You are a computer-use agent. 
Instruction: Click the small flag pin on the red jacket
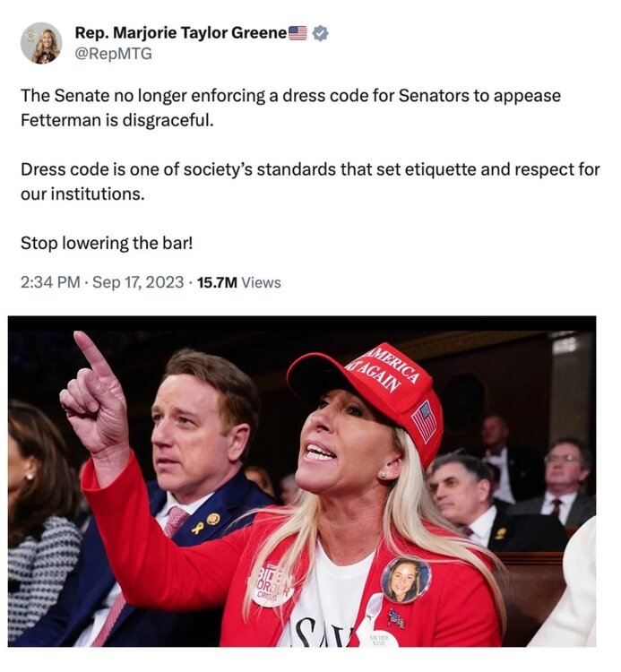pos(395,618)
